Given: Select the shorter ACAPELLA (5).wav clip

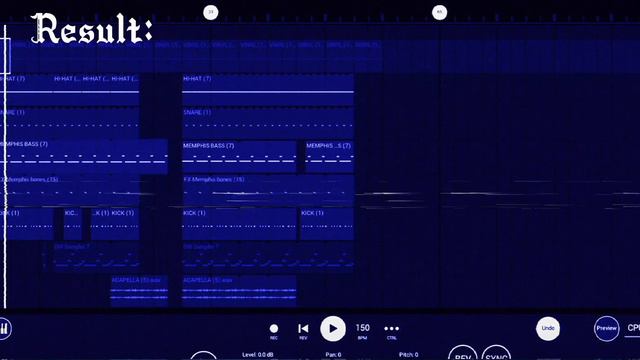Looking at the screenshot, I should coord(139,291).
